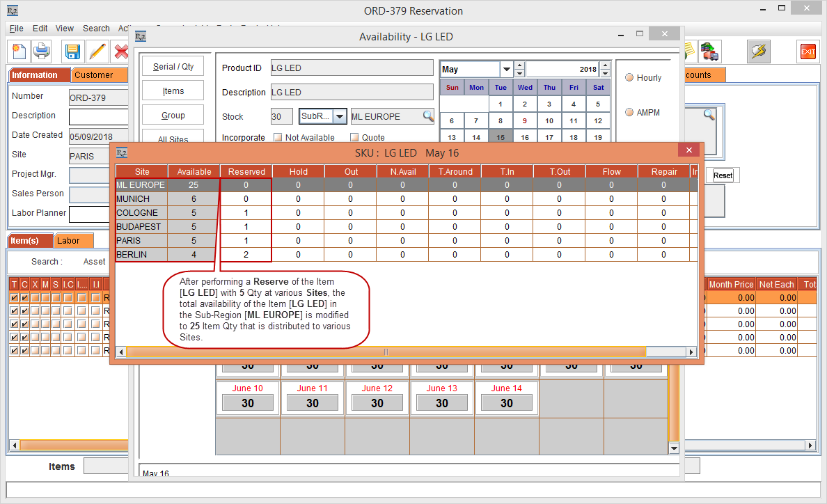The image size is (827, 504).
Task: Click the New document toolbar icon
Action: click(19, 52)
